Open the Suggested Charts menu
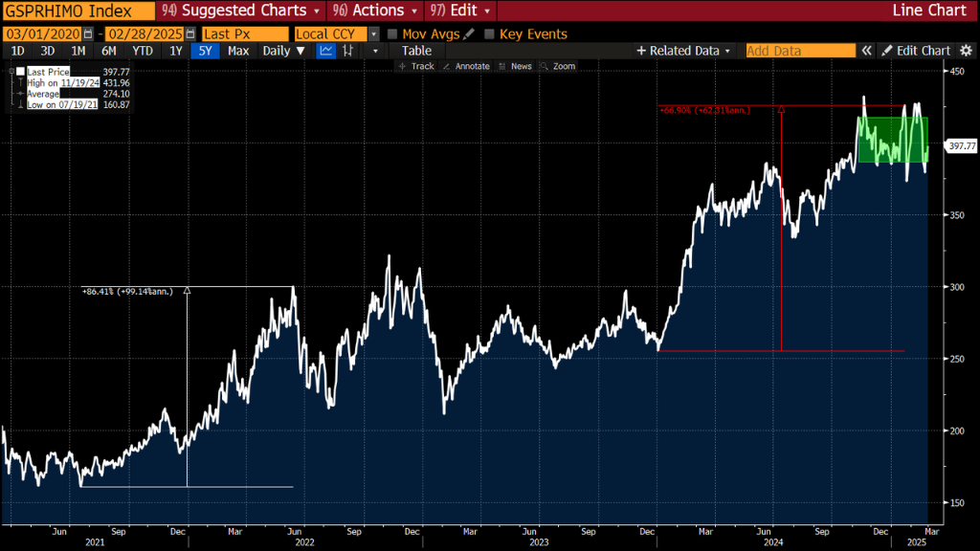This screenshot has width=980, height=551. pos(240,11)
